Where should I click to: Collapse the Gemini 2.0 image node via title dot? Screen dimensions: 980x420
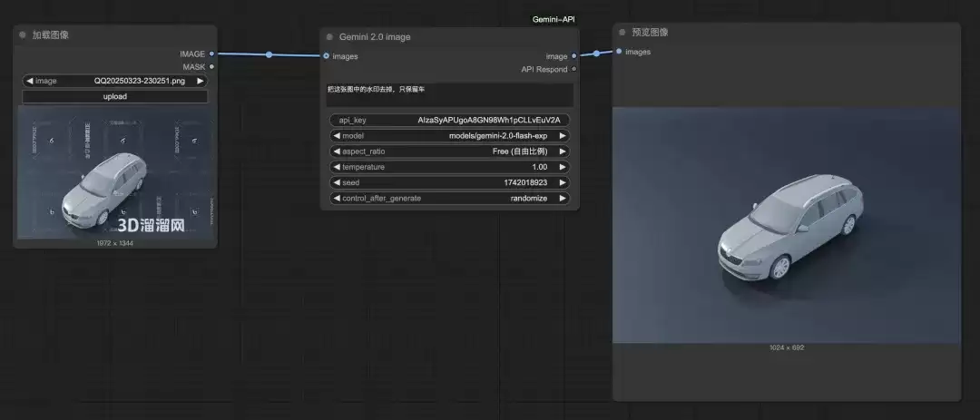(x=329, y=37)
